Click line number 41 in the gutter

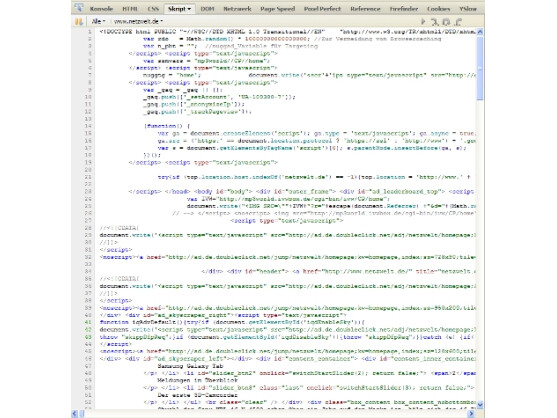88,322
